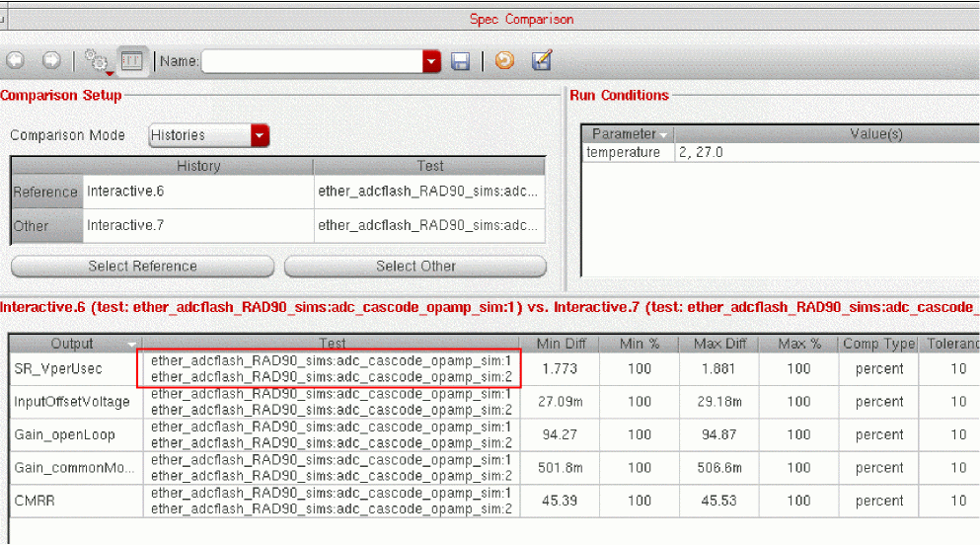Click the forward navigation arrow icon

51,61
